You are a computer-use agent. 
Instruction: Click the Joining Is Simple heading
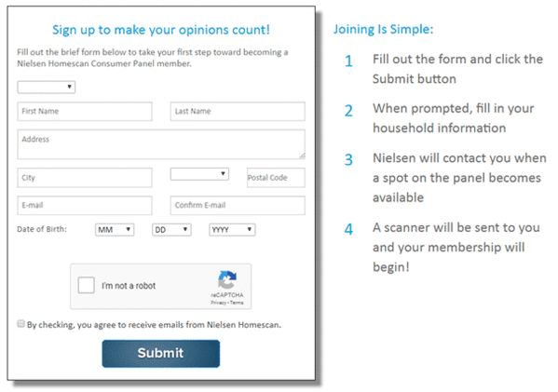(383, 29)
